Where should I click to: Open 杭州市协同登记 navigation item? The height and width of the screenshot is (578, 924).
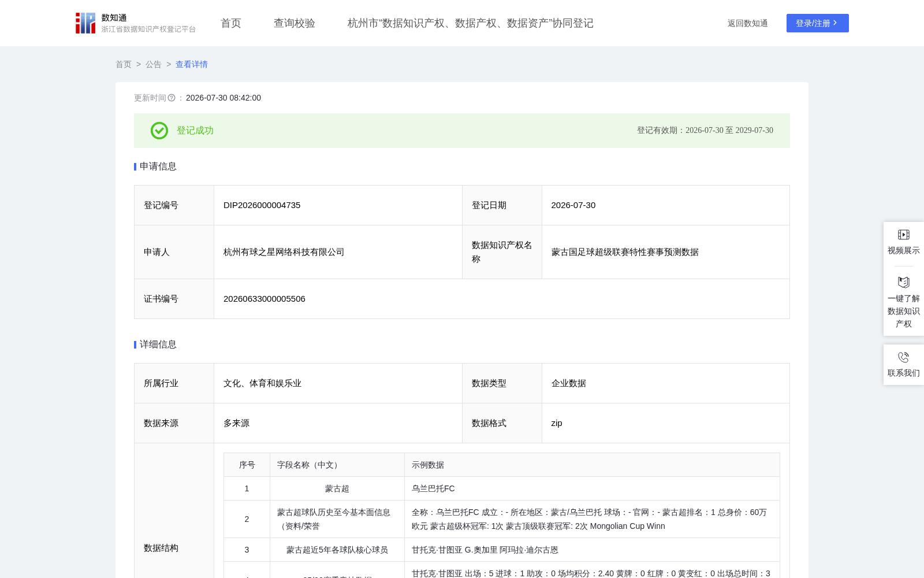click(471, 23)
